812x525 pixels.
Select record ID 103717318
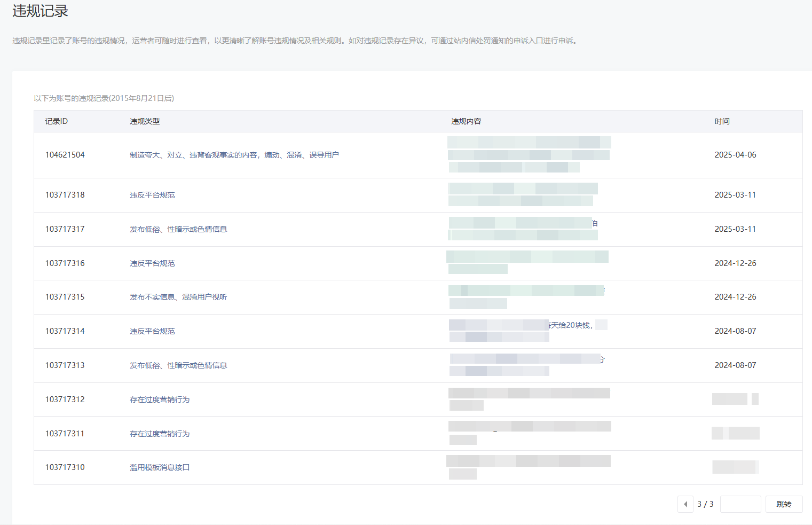click(x=65, y=195)
